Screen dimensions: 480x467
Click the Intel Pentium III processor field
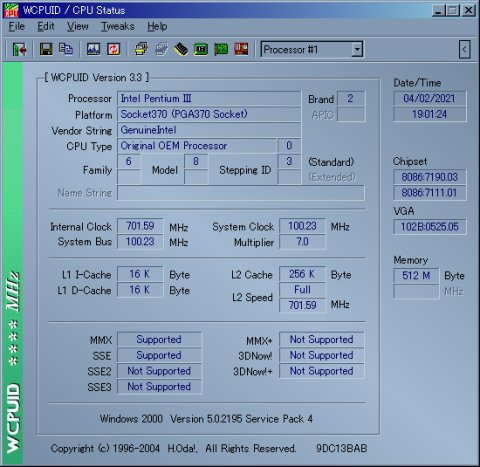(x=209, y=99)
